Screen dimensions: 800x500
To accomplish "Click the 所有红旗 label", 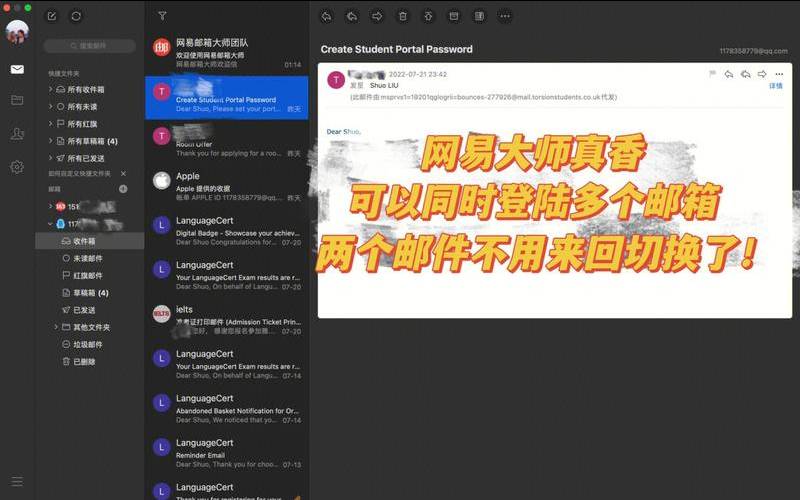I will pyautogui.click(x=82, y=123).
